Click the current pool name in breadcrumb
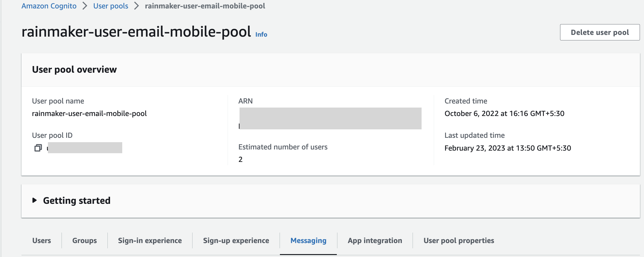 (x=205, y=6)
